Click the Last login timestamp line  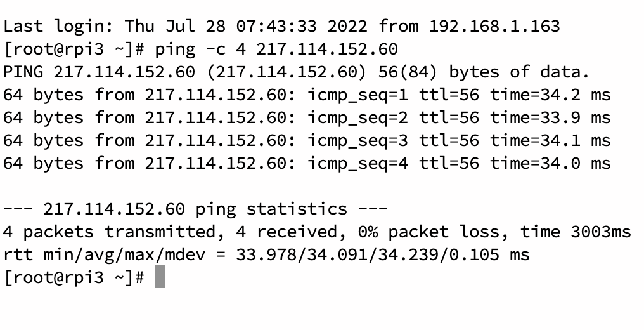click(281, 26)
